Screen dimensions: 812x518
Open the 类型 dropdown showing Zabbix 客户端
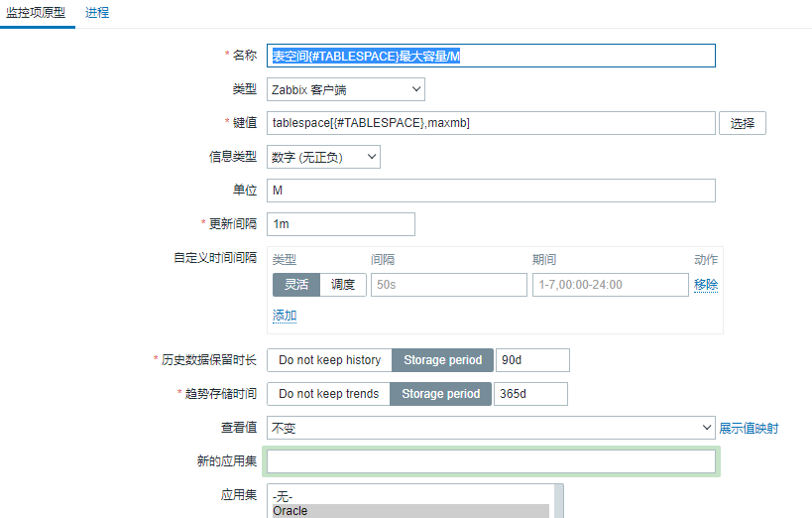tap(345, 89)
